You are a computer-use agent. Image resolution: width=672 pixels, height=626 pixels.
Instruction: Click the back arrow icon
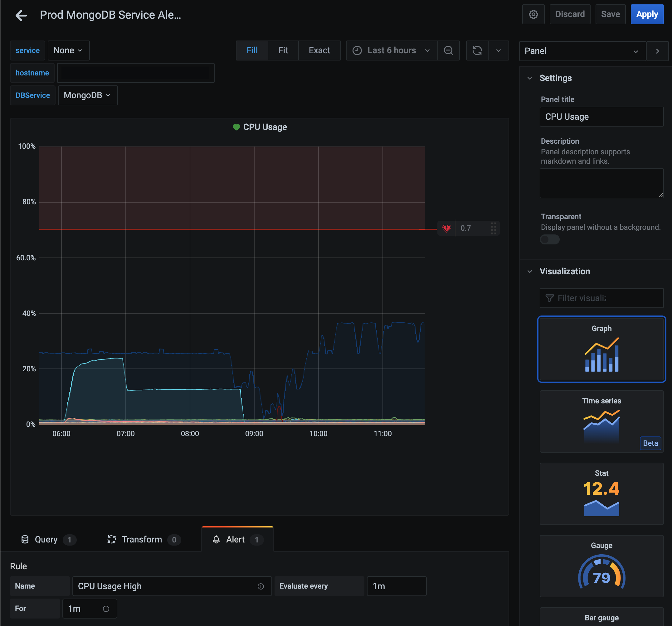point(21,15)
